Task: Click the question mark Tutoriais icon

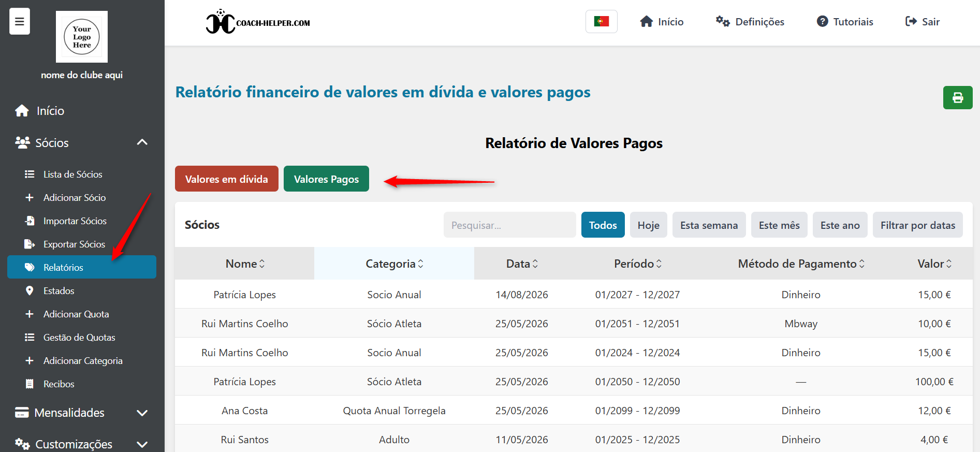Action: point(822,22)
